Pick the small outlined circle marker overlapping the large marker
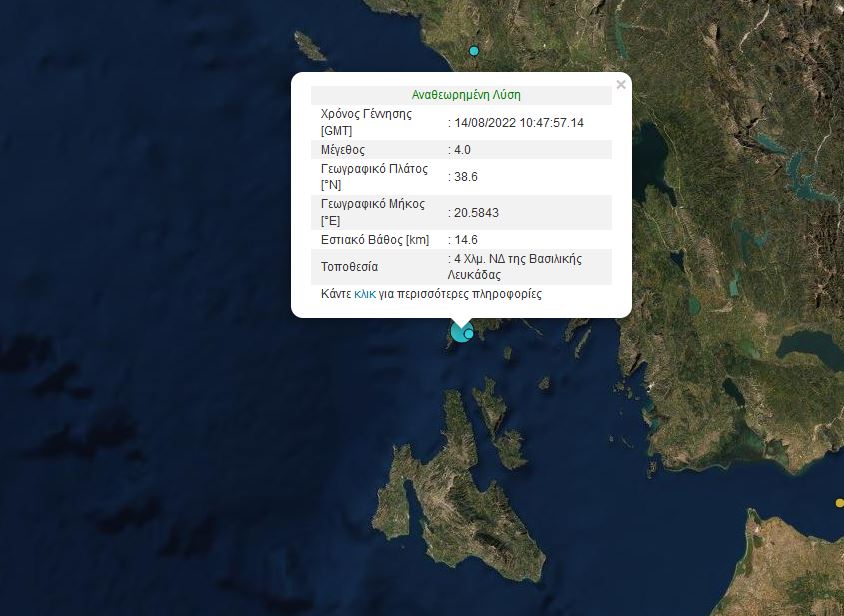This screenshot has height=616, width=844. (469, 334)
